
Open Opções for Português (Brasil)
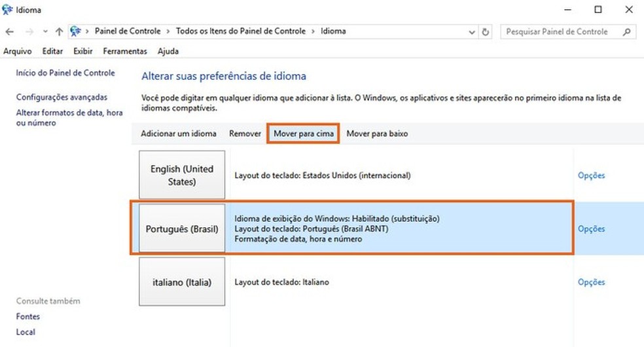click(592, 228)
